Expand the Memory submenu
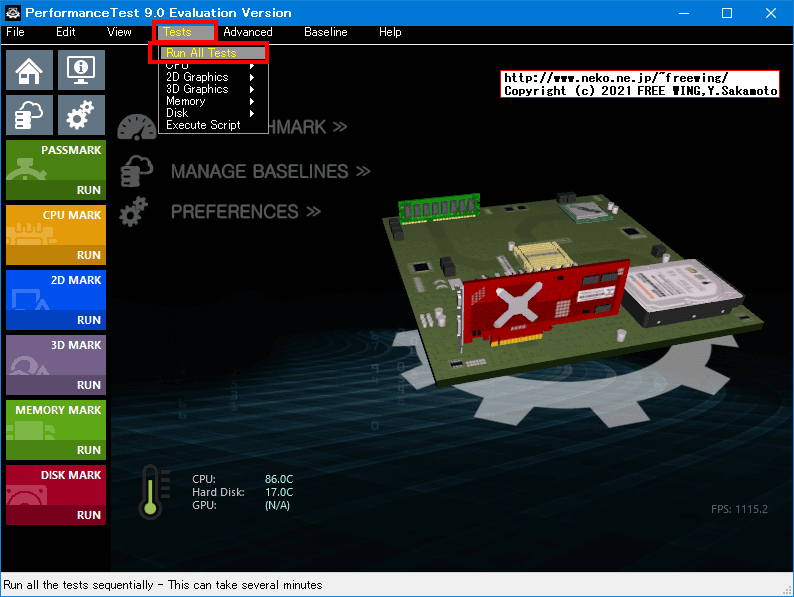The width and height of the screenshot is (794, 597). tap(187, 101)
